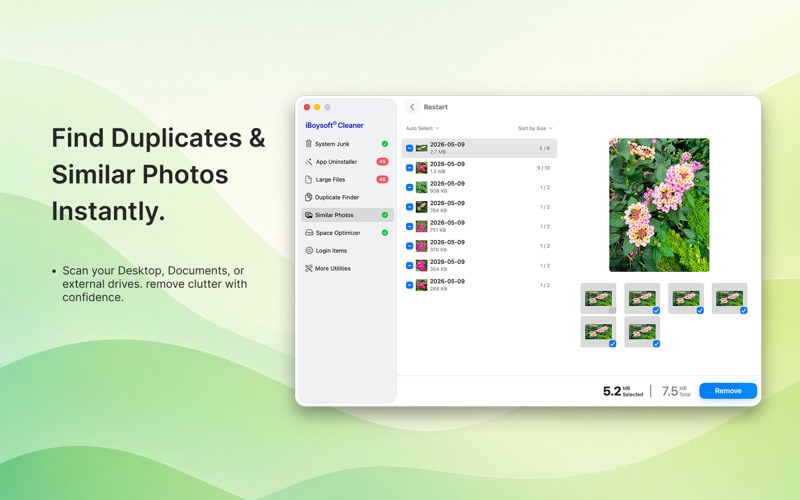Select the last thumbnail in the top row
This screenshot has height=500, width=800.
point(730,298)
